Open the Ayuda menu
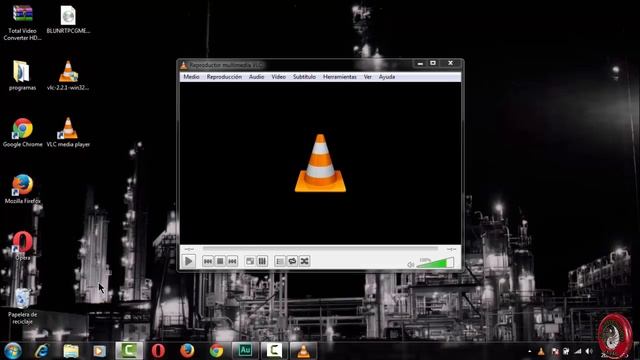 coord(387,77)
